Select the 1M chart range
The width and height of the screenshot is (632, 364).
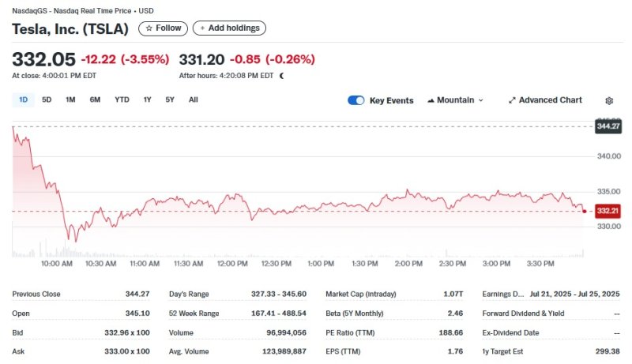pyautogui.click(x=70, y=99)
